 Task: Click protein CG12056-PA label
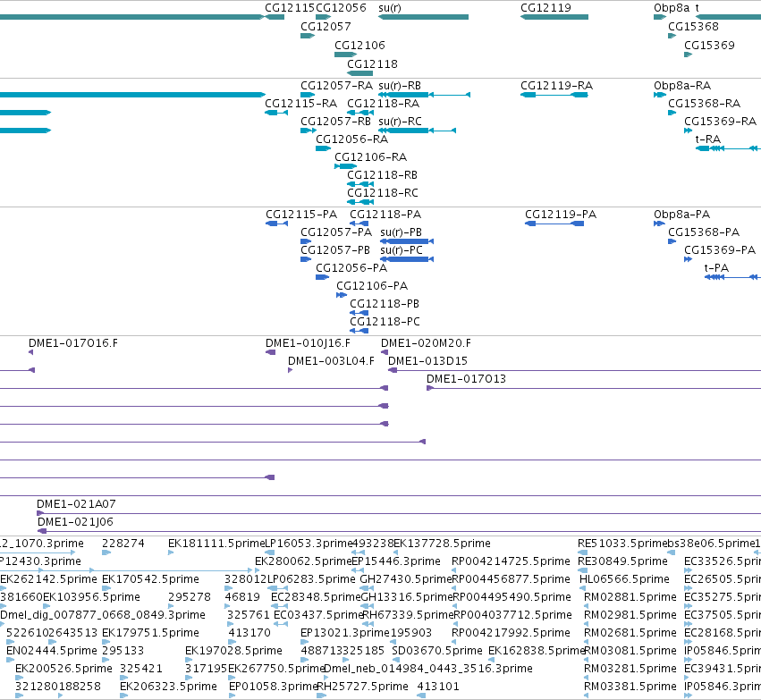[351, 269]
